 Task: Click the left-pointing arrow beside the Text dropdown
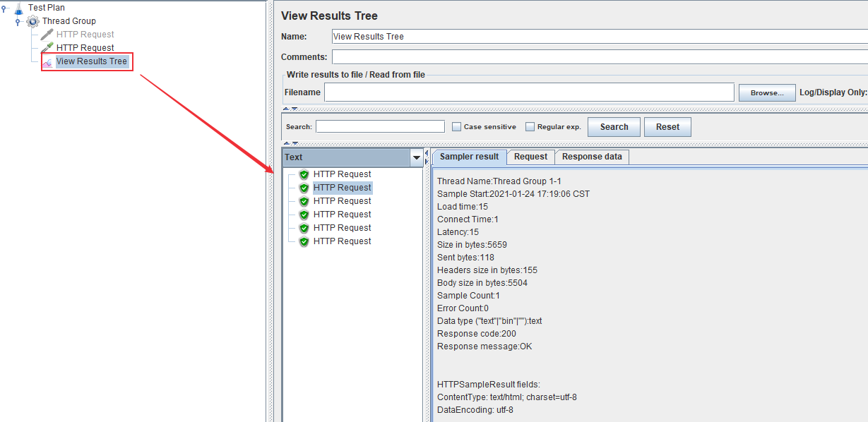tap(426, 153)
